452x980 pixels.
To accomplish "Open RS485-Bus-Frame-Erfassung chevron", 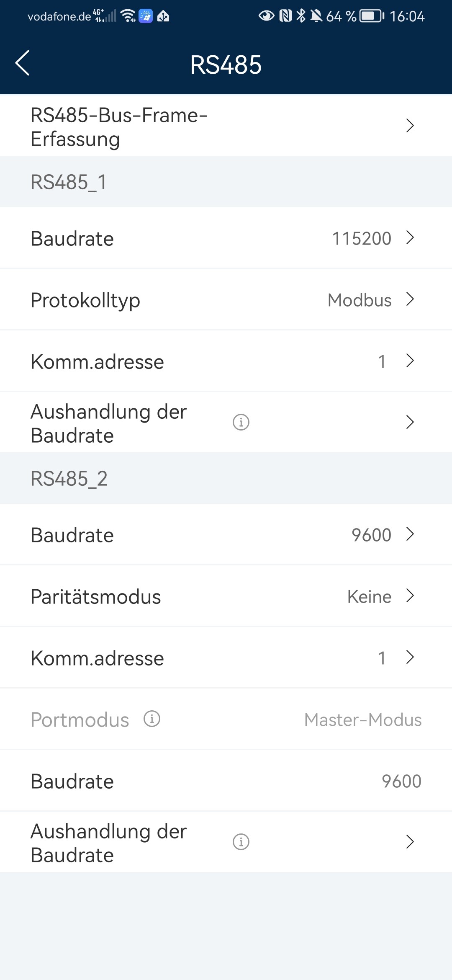I will (x=410, y=126).
